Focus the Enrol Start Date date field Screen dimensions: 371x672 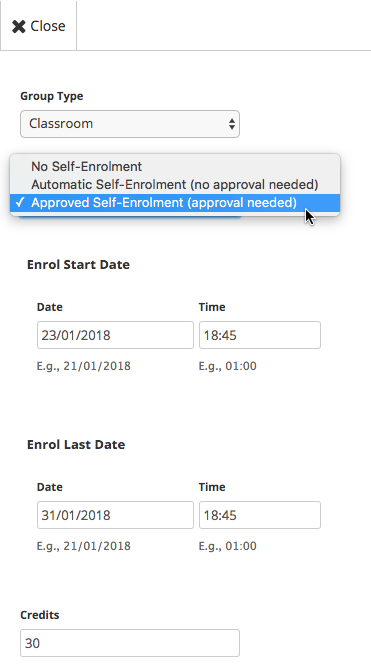click(x=115, y=335)
